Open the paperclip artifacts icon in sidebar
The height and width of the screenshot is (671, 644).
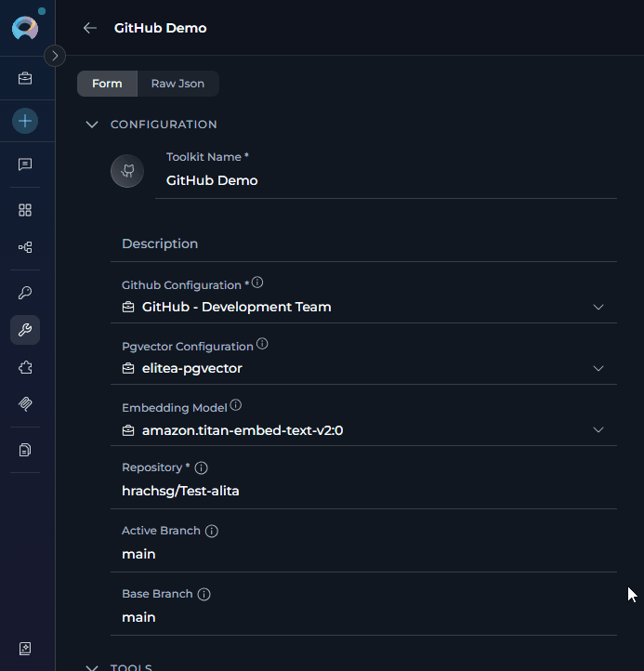point(25,404)
